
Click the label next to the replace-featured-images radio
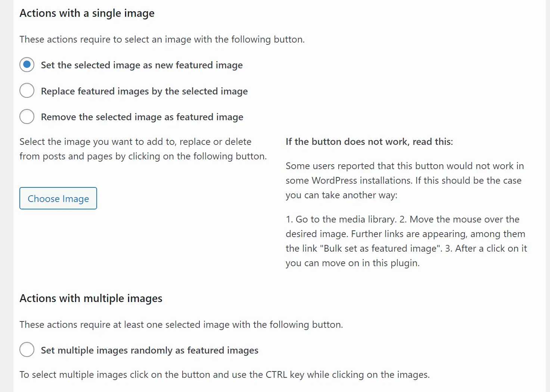pos(144,91)
